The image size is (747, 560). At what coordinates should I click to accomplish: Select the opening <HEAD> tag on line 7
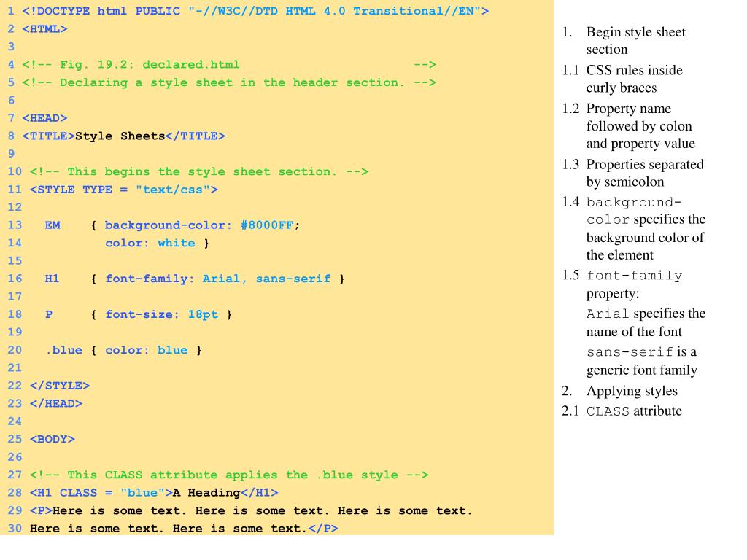[44, 117]
